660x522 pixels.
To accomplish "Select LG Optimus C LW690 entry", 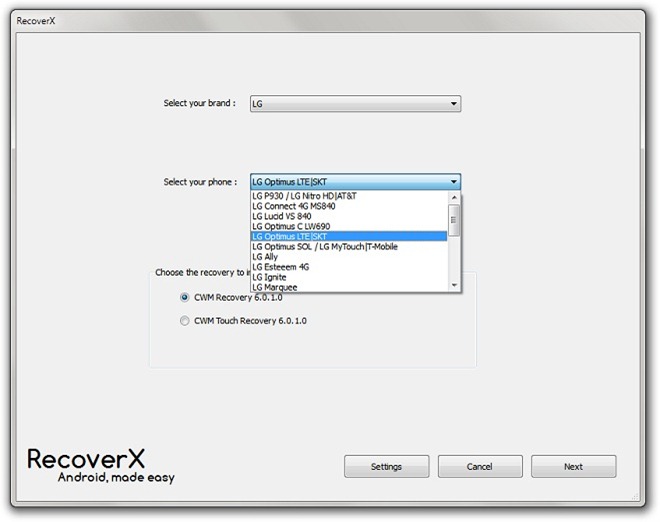I will point(349,226).
